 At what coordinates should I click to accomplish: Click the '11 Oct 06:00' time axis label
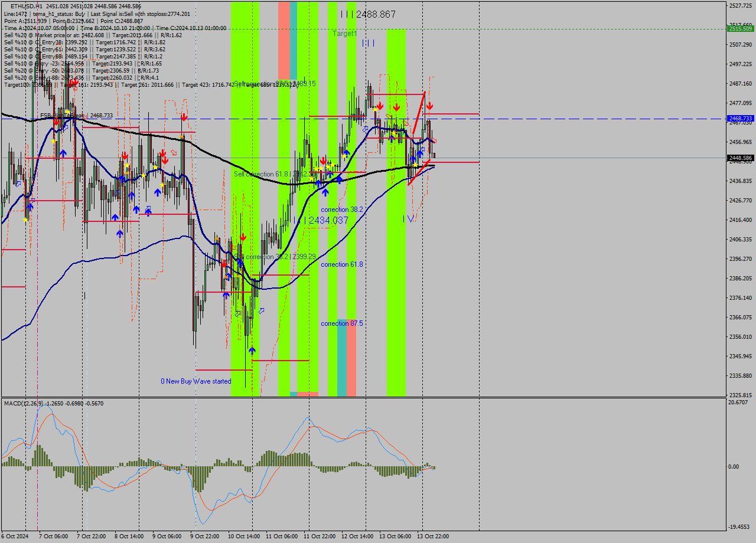tap(282, 537)
